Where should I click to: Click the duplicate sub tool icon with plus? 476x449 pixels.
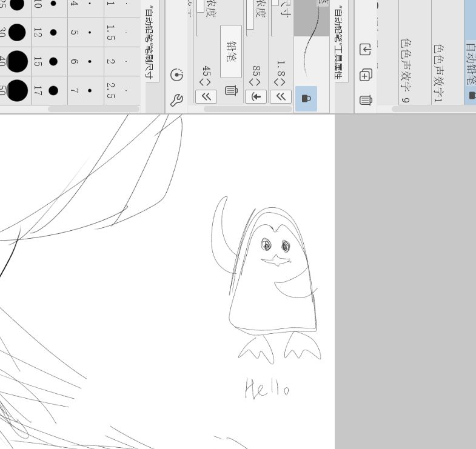click(366, 75)
